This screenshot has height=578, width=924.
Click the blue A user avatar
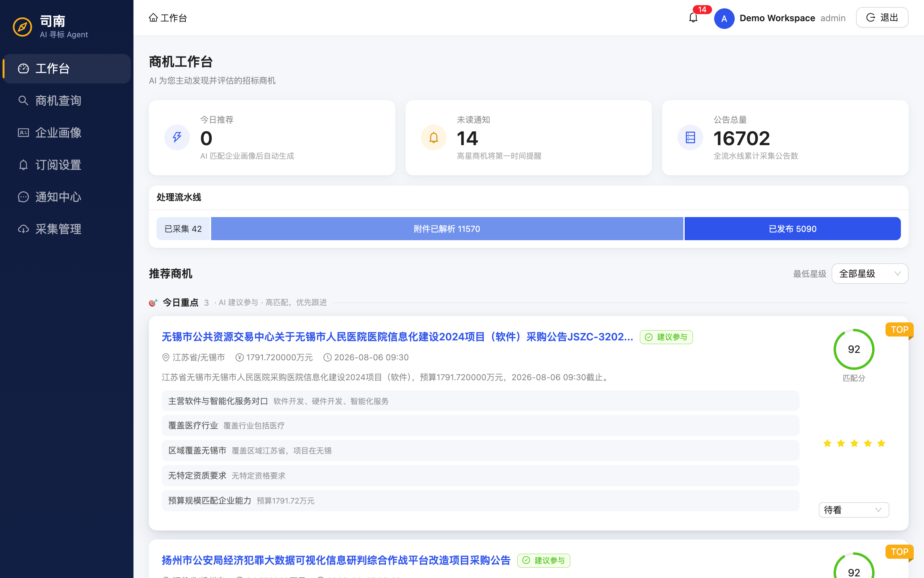(x=724, y=18)
